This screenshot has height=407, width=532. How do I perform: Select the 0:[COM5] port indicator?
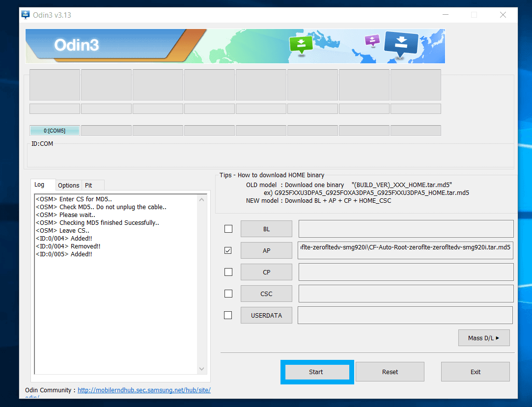click(55, 131)
